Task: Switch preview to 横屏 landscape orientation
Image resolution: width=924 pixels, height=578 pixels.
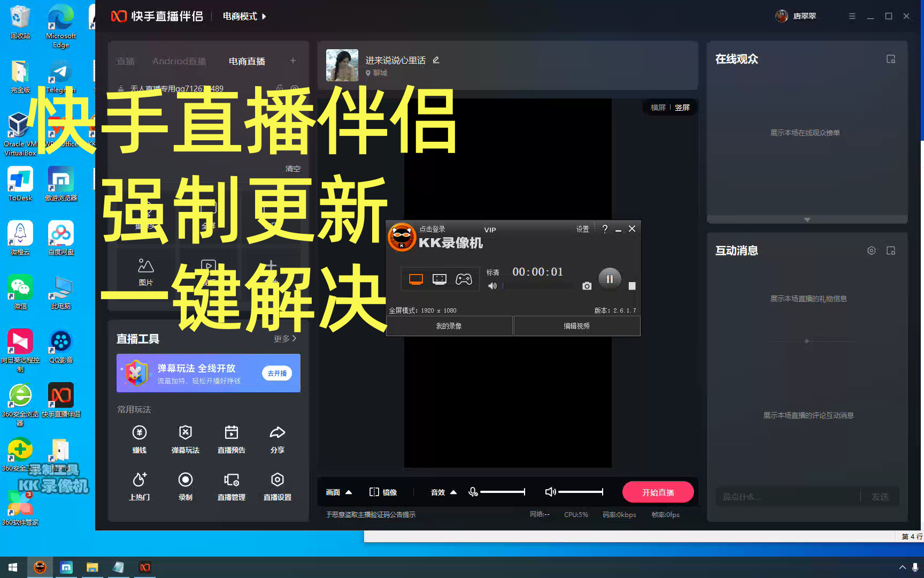Action: pyautogui.click(x=658, y=108)
